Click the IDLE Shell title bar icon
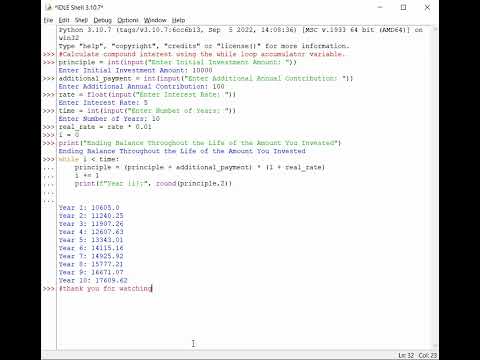The height and width of the screenshot is (360, 480). pyautogui.click(x=49, y=7)
